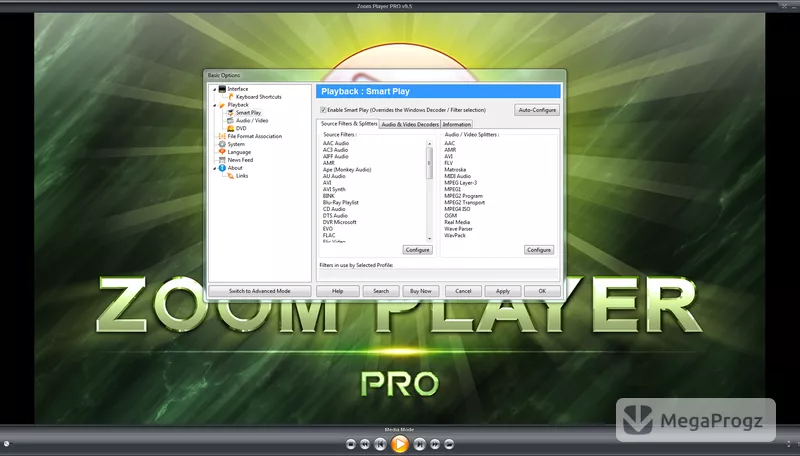The height and width of the screenshot is (456, 800).
Task: Collapse the Playback tree node arrow
Action: click(x=215, y=105)
